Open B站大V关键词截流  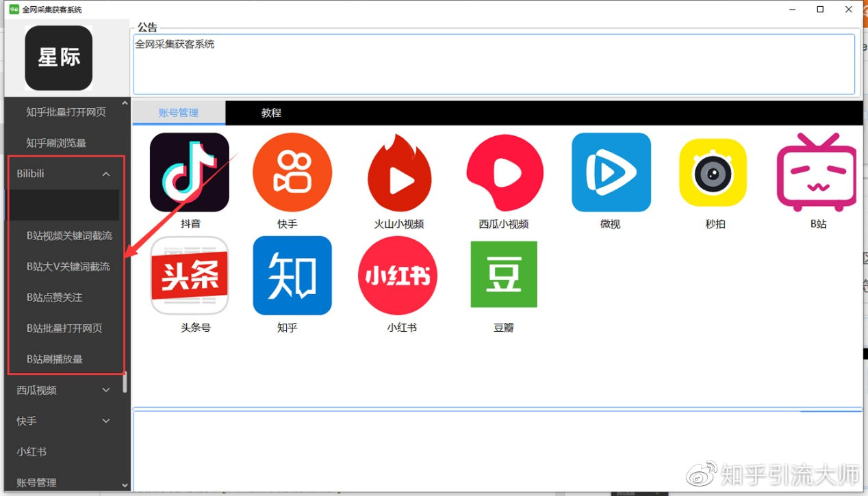[x=68, y=266]
